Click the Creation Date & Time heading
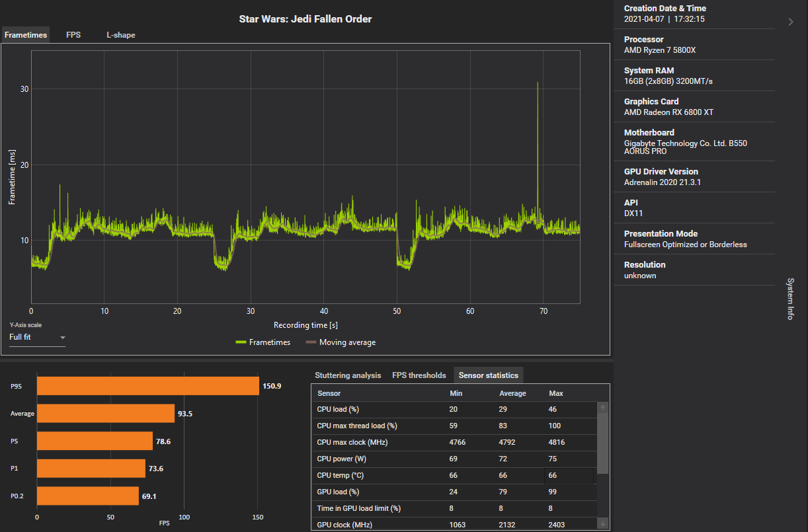Screen dimensions: 808x532 (x=665, y=9)
